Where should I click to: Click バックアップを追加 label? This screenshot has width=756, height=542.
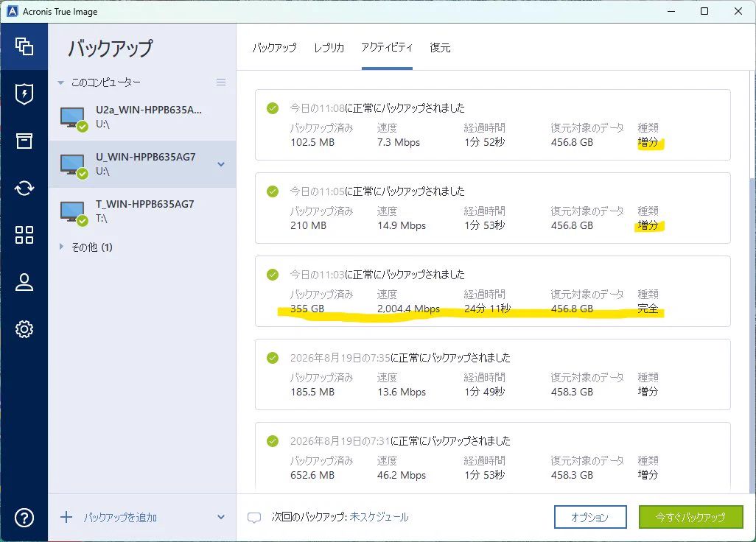pos(121,518)
